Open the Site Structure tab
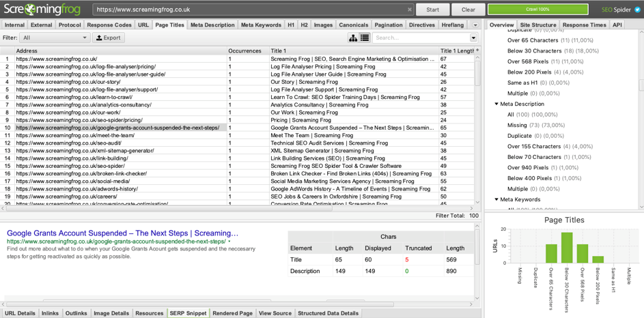This screenshot has height=318, width=644. point(538,25)
